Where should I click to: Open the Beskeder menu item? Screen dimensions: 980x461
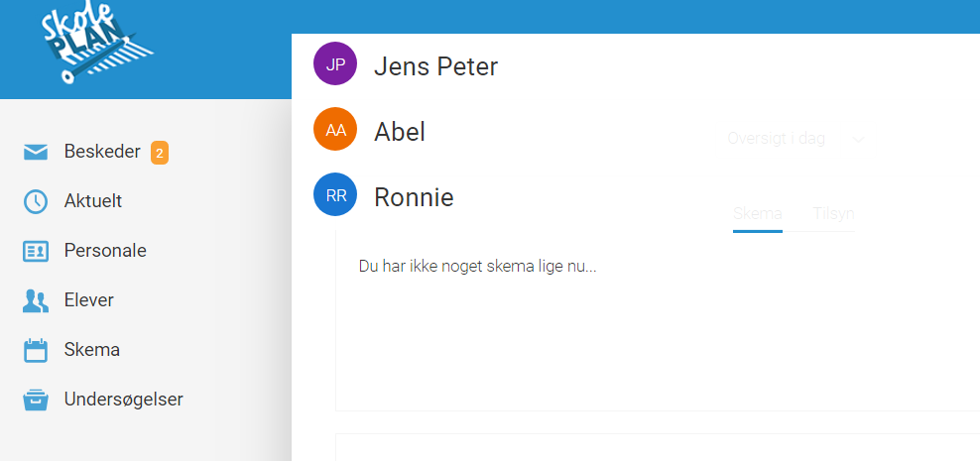[x=101, y=152]
